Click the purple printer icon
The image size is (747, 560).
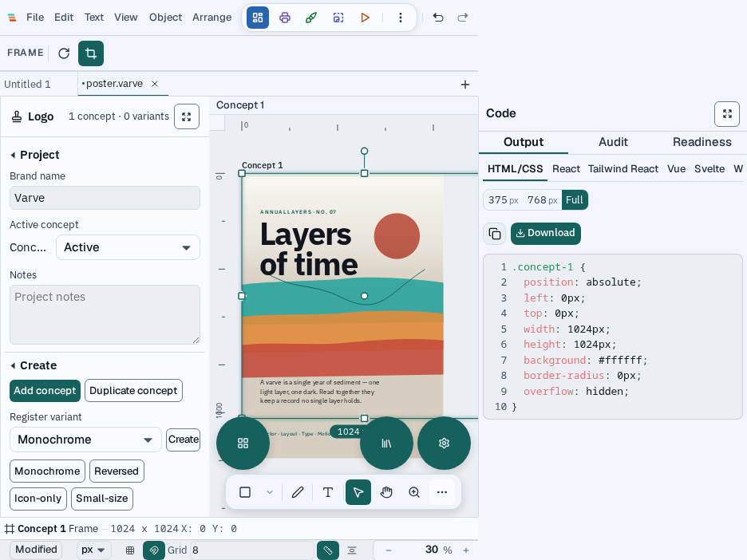(284, 18)
